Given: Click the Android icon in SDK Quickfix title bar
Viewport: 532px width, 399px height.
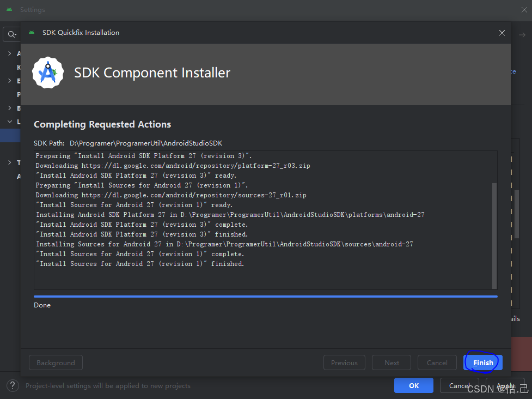Looking at the screenshot, I should coord(32,33).
